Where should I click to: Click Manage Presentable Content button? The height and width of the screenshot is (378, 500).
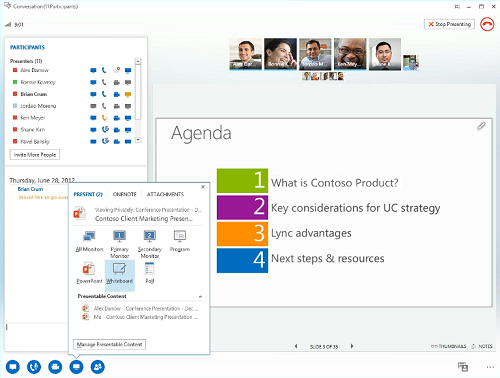point(109,344)
